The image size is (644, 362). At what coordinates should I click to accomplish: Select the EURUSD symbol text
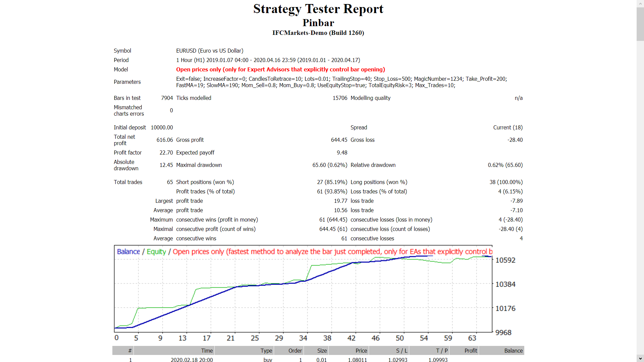(x=210, y=51)
